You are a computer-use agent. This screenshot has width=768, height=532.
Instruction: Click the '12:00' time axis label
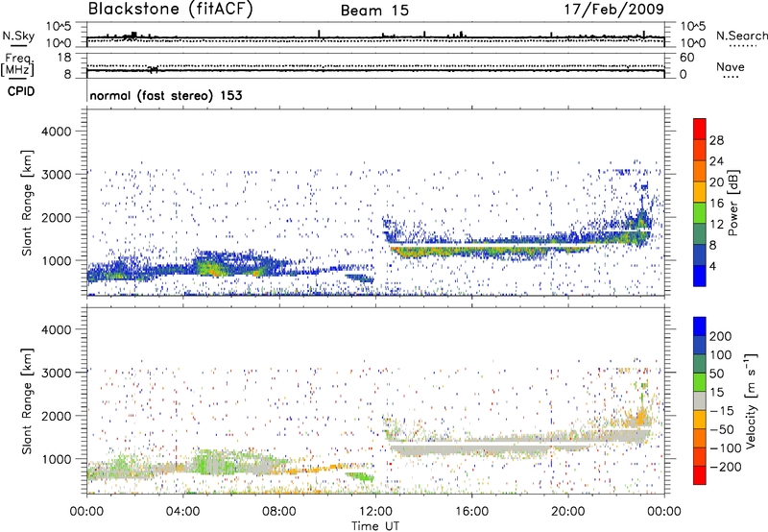(x=375, y=512)
